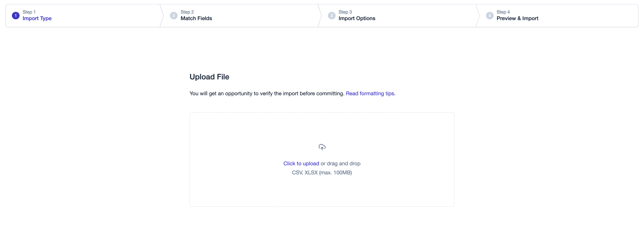644x241 pixels.
Task: Go to the Match Fields step
Action: tap(196, 18)
